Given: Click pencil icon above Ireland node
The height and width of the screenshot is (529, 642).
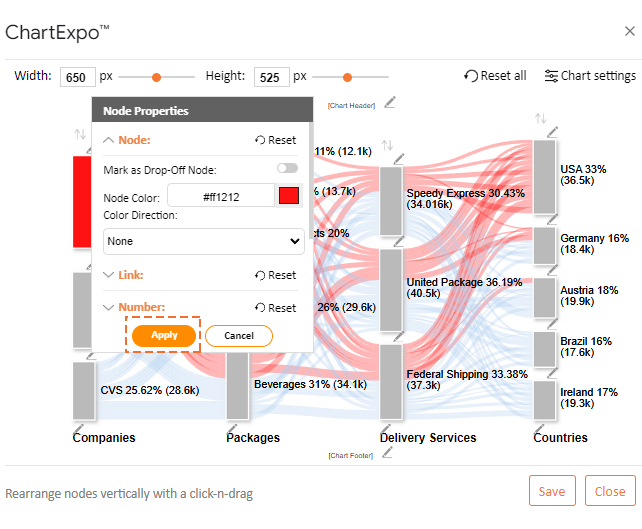Looking at the screenshot, I should click(552, 373).
